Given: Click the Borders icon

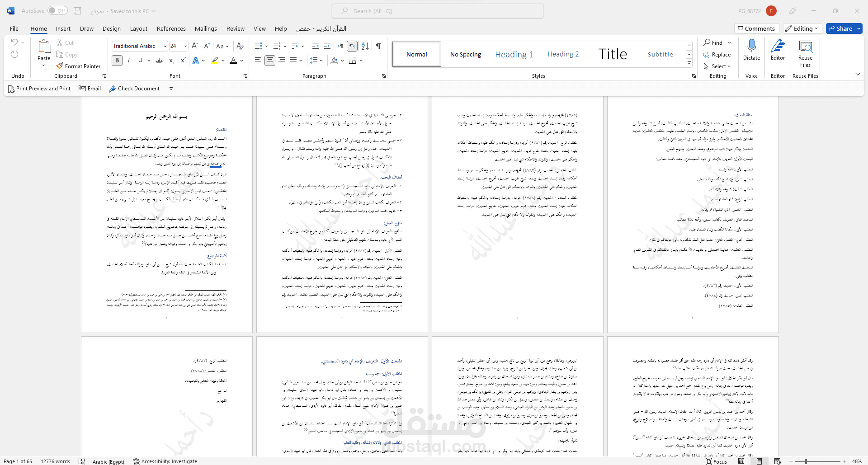Looking at the screenshot, I should pos(353,60).
